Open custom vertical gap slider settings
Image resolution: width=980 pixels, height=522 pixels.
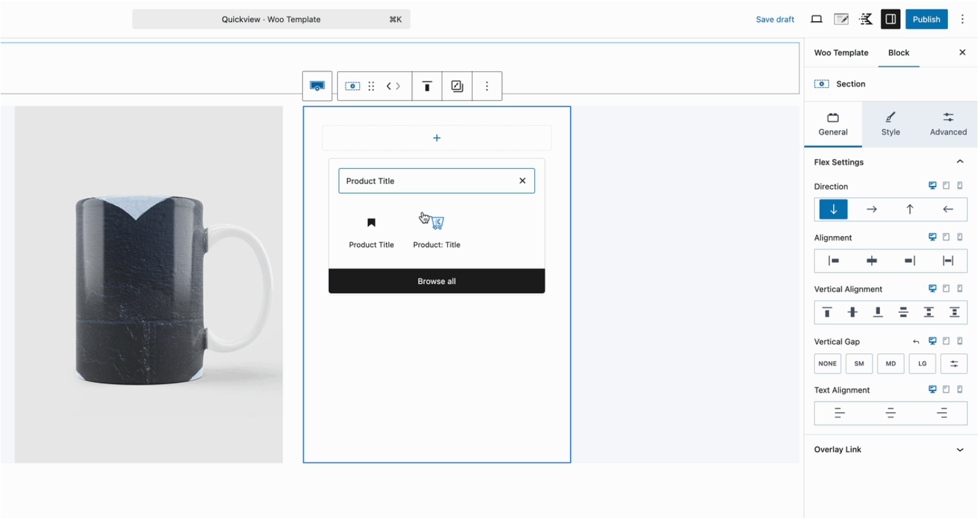point(954,364)
